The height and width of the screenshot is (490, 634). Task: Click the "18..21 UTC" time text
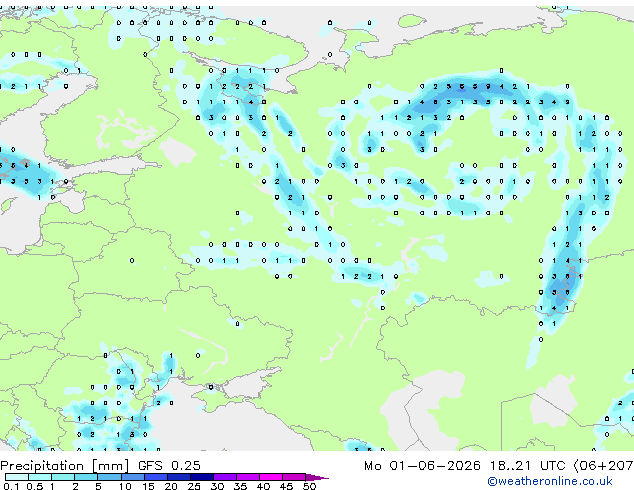527,466
